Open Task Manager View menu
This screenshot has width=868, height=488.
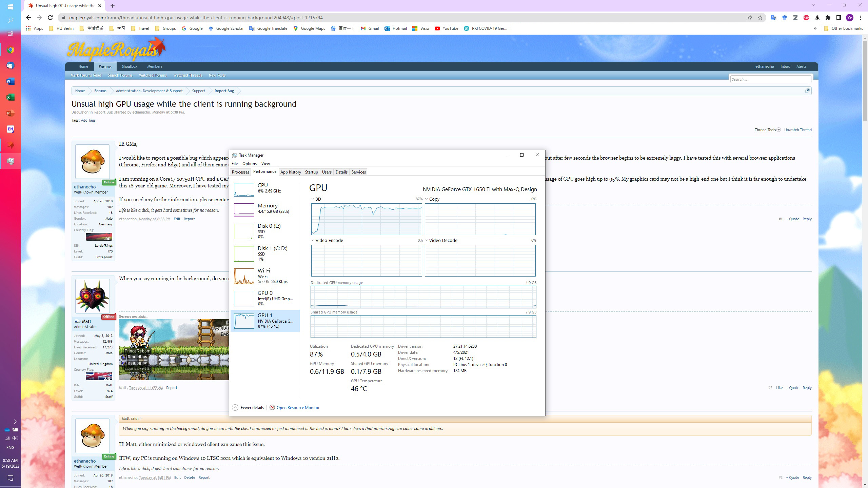click(x=265, y=164)
